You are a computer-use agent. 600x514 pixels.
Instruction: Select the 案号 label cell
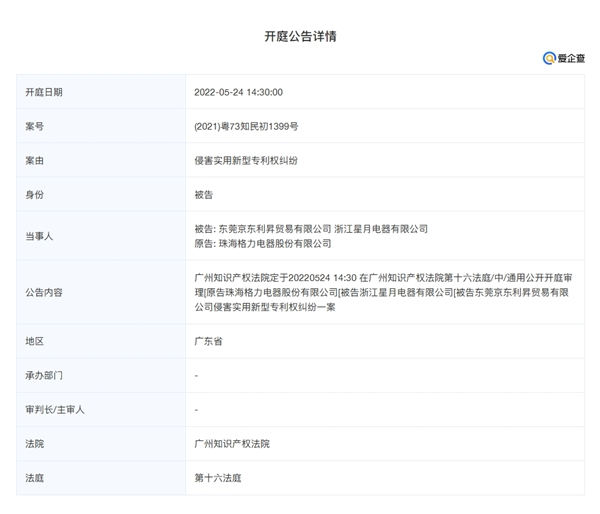101,126
